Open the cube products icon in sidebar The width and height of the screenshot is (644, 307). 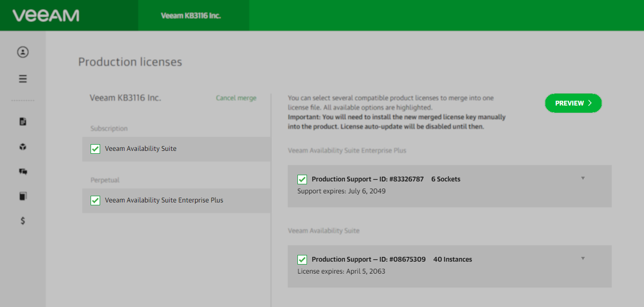point(23,147)
